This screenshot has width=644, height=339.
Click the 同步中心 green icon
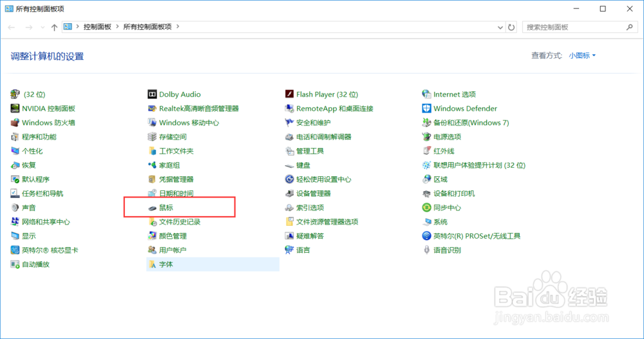(427, 208)
